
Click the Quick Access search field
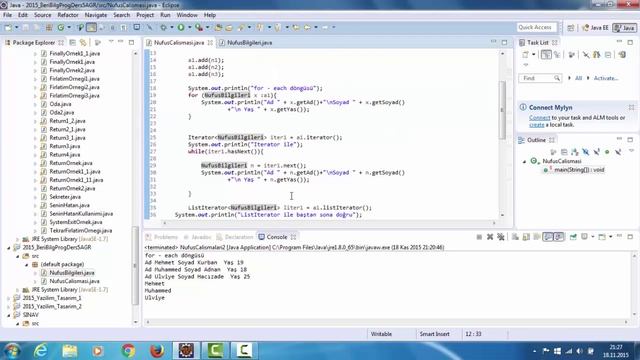click(536, 27)
